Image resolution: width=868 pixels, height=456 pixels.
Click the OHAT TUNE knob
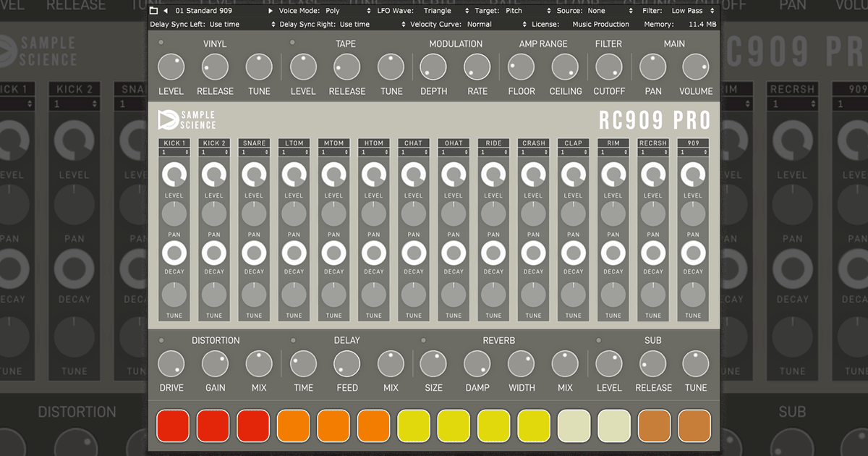(x=454, y=295)
